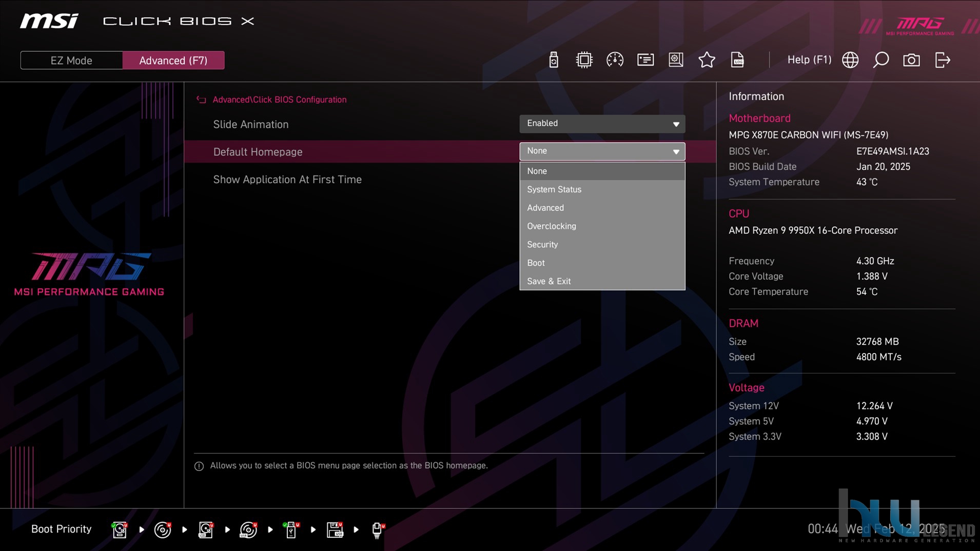980x551 pixels.
Task: Open the M-Flash USB update icon
Action: (554, 60)
